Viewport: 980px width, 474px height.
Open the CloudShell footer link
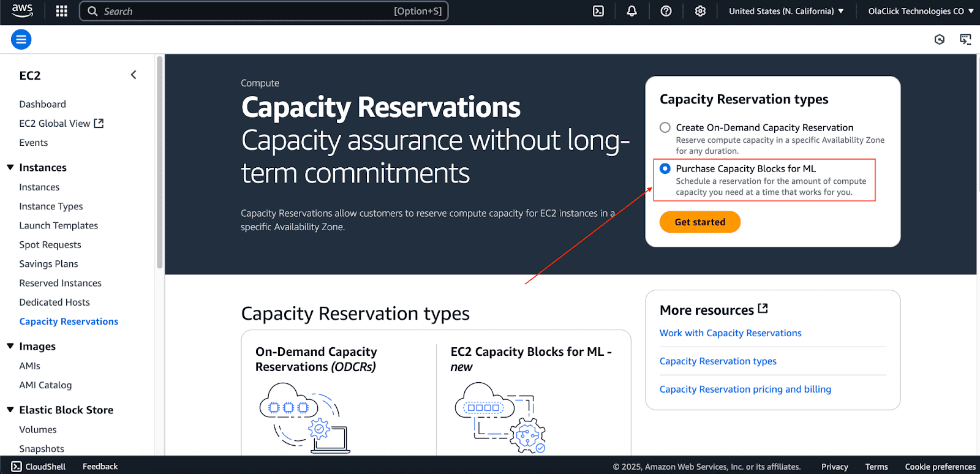tap(45, 467)
